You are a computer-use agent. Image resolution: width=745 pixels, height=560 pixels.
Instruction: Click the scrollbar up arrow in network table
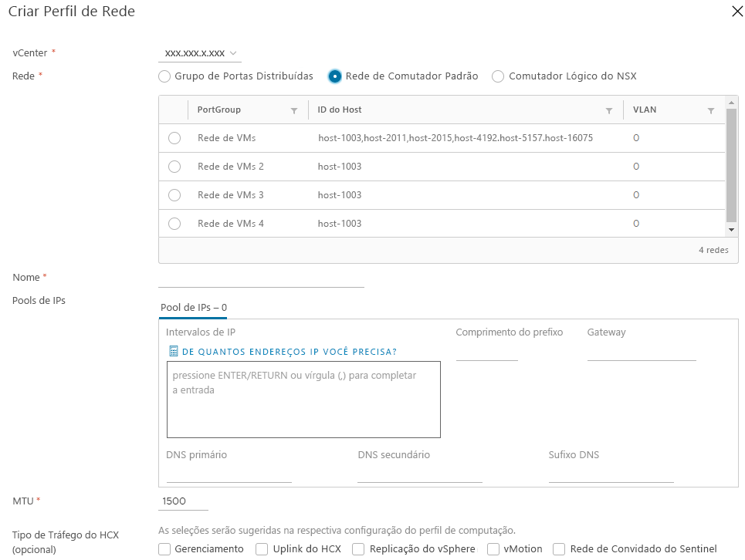[x=731, y=103]
